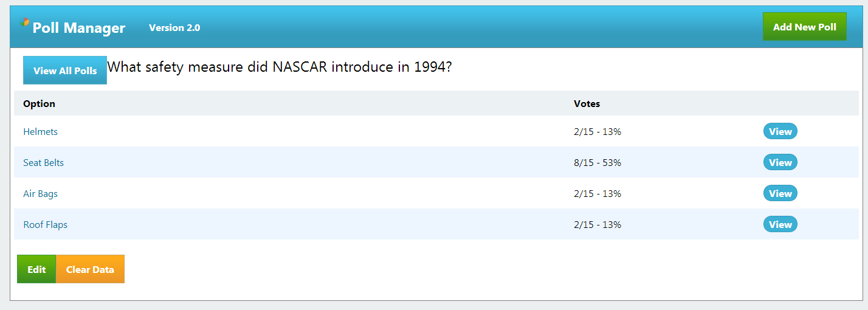Viewport: 868px width, 310px height.
Task: Open the Air Bags option link
Action: [40, 194]
